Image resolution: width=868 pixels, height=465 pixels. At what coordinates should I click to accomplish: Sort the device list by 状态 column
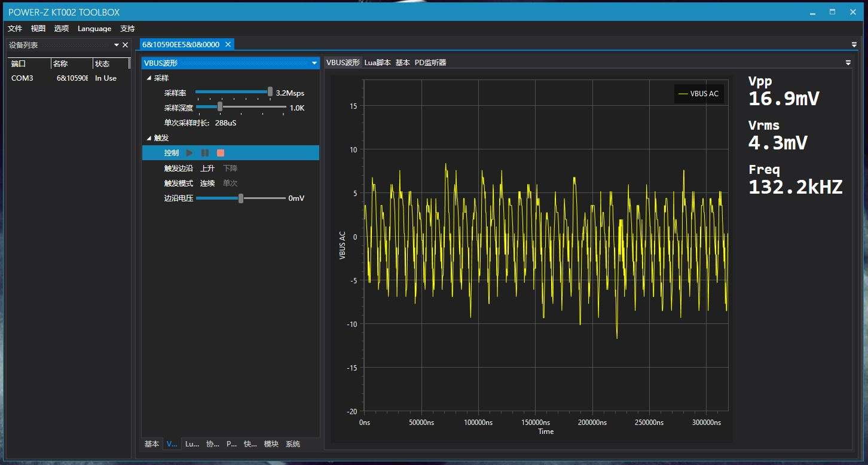(x=111, y=63)
